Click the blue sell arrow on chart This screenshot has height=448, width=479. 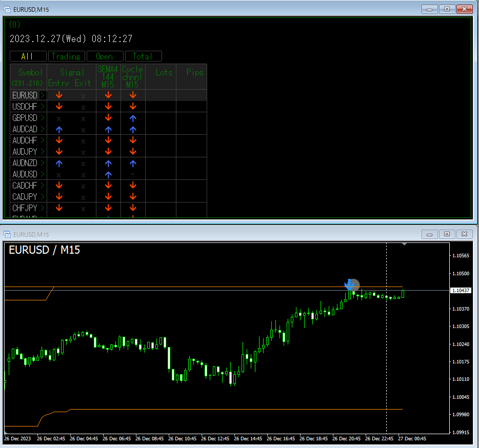(x=349, y=284)
